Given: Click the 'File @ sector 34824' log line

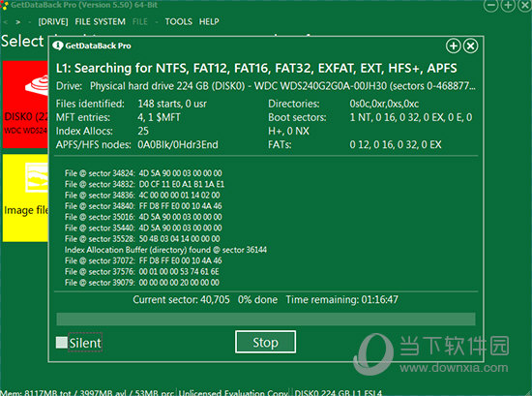Looking at the screenshot, I should click(143, 173).
